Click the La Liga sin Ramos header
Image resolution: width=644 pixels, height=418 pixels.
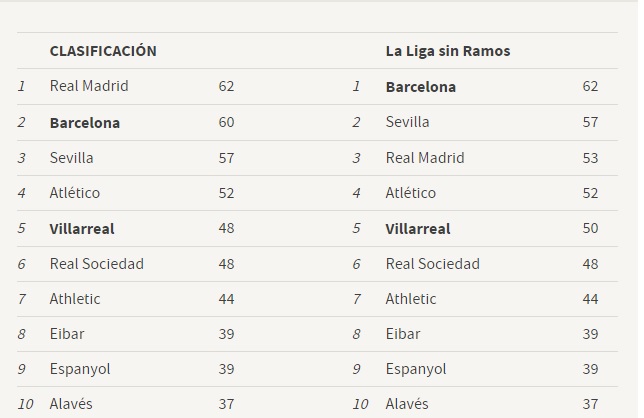click(447, 50)
